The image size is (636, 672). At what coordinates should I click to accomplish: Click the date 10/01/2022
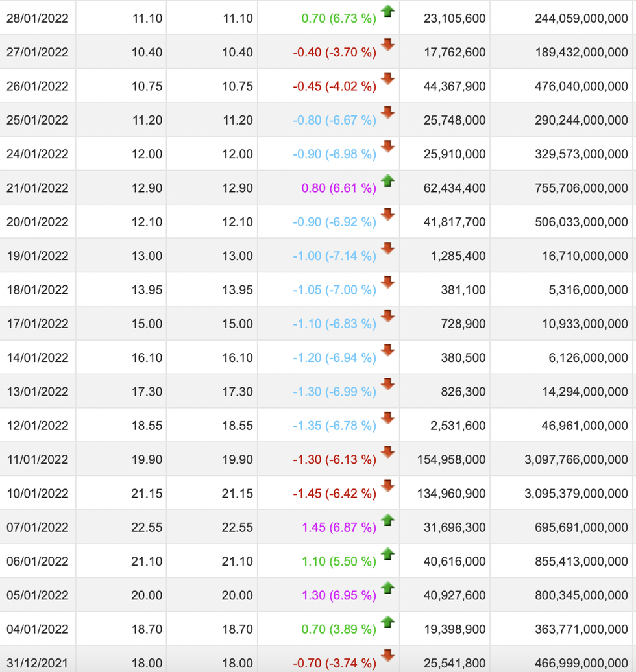coord(38,494)
